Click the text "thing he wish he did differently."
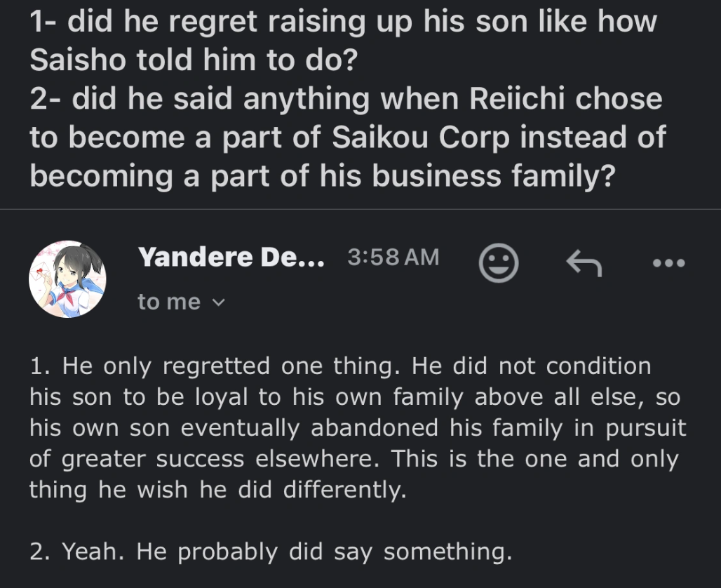This screenshot has height=588, width=721. click(x=217, y=490)
